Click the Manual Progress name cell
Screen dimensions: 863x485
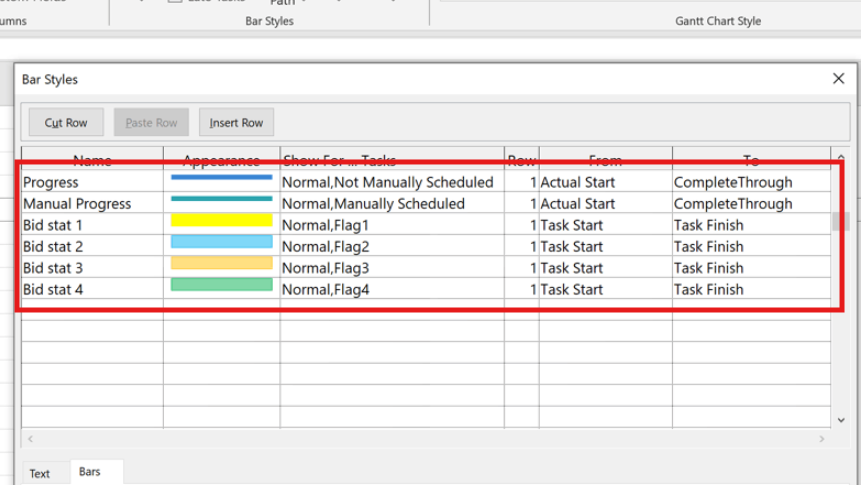pyautogui.click(x=92, y=203)
